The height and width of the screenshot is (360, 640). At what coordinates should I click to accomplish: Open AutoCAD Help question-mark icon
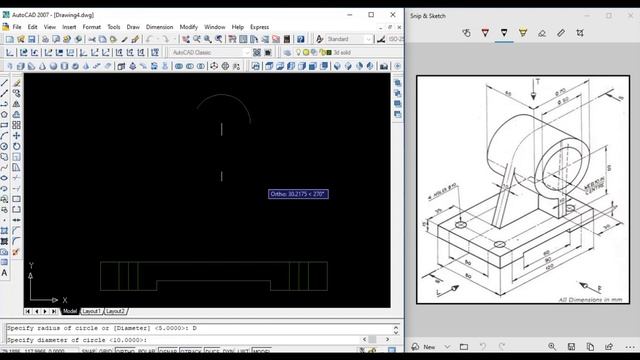pos(301,39)
